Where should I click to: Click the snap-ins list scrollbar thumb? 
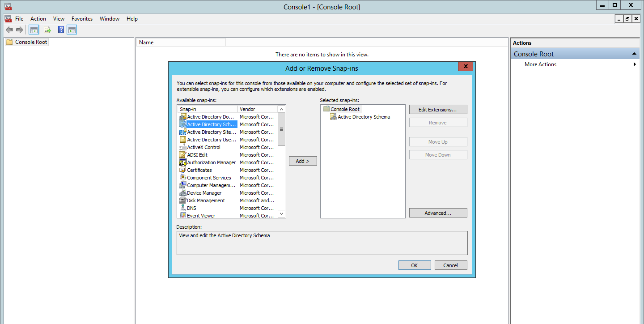(281, 129)
